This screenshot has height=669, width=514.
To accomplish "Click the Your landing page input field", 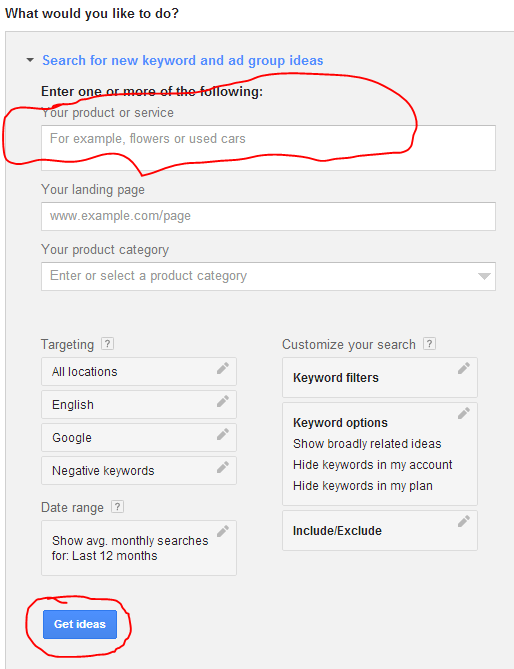I will click(268, 216).
